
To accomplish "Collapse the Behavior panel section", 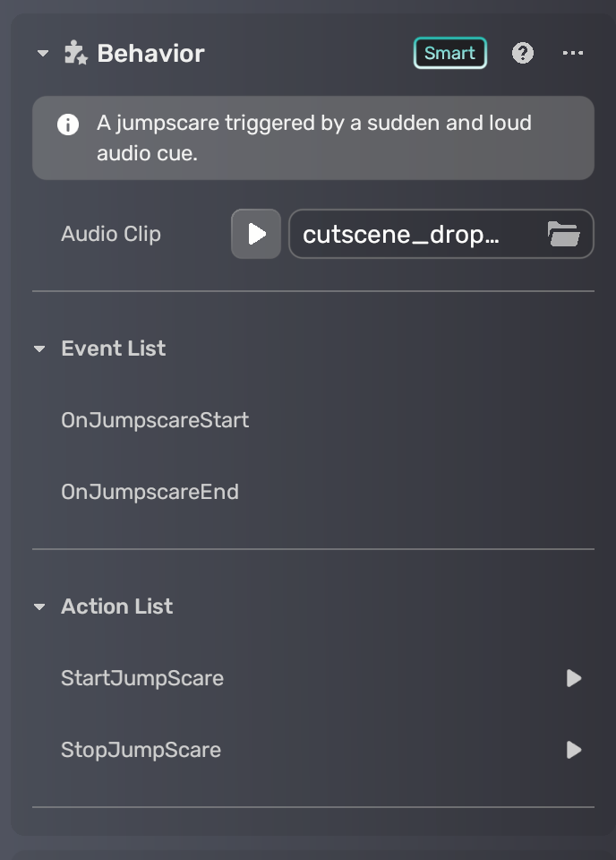I will click(x=42, y=54).
